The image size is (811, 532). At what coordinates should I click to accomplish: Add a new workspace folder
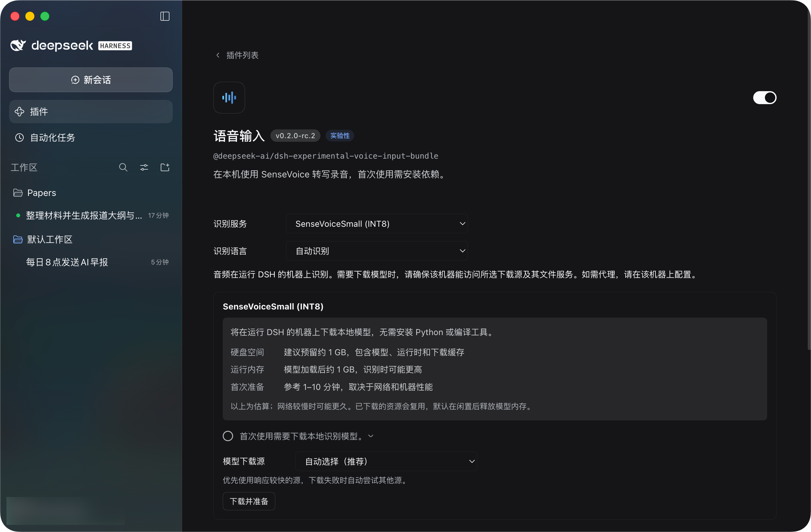pyautogui.click(x=165, y=167)
